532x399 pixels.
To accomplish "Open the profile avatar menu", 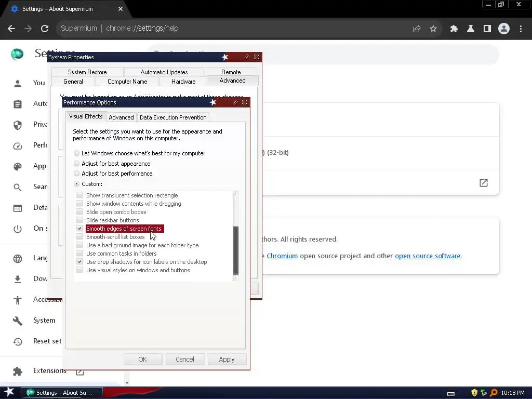I will coord(504,29).
